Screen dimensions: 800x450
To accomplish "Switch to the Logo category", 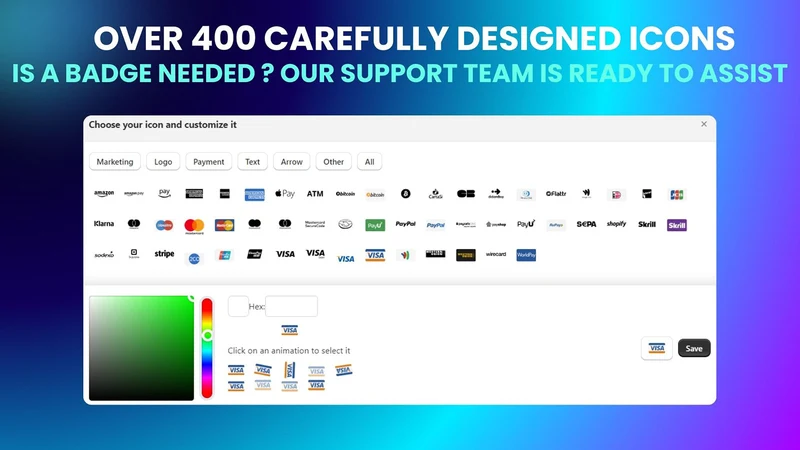I will 163,162.
